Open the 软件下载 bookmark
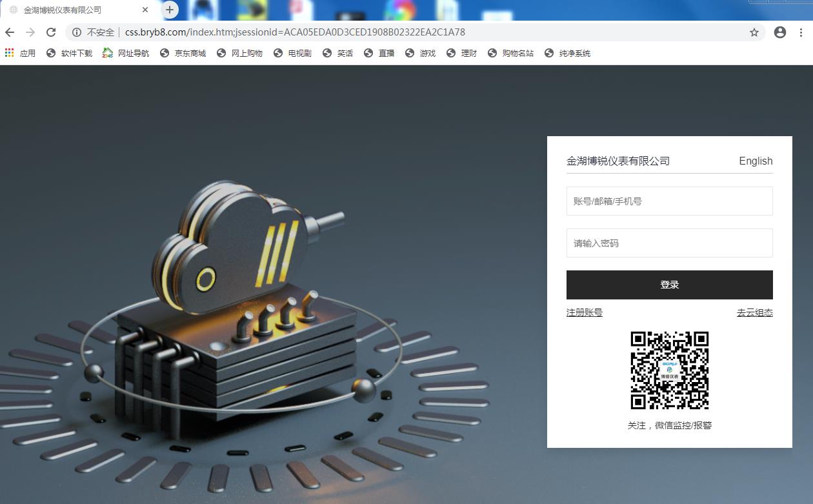Image resolution: width=813 pixels, height=504 pixels. 69,53
